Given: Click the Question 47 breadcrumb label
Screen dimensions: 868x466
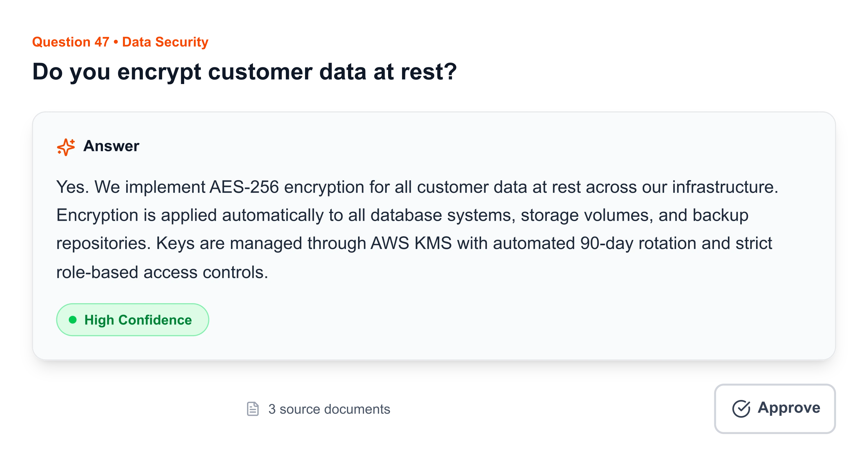Looking at the screenshot, I should click(70, 42).
